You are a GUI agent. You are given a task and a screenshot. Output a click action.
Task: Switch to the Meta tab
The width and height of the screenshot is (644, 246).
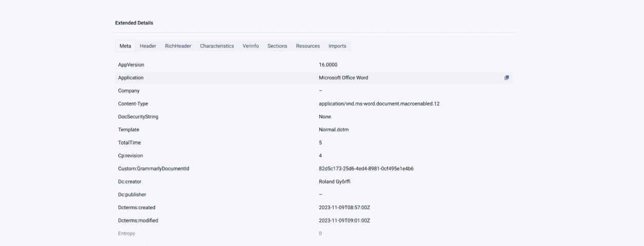click(125, 46)
